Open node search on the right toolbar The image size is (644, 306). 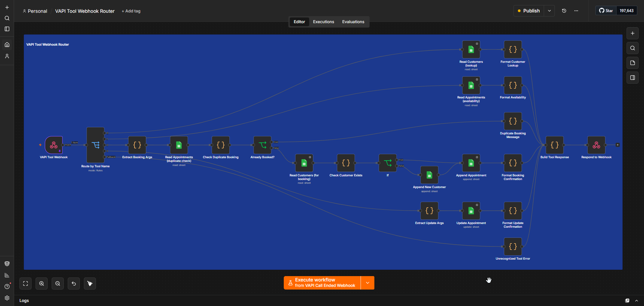tap(633, 48)
